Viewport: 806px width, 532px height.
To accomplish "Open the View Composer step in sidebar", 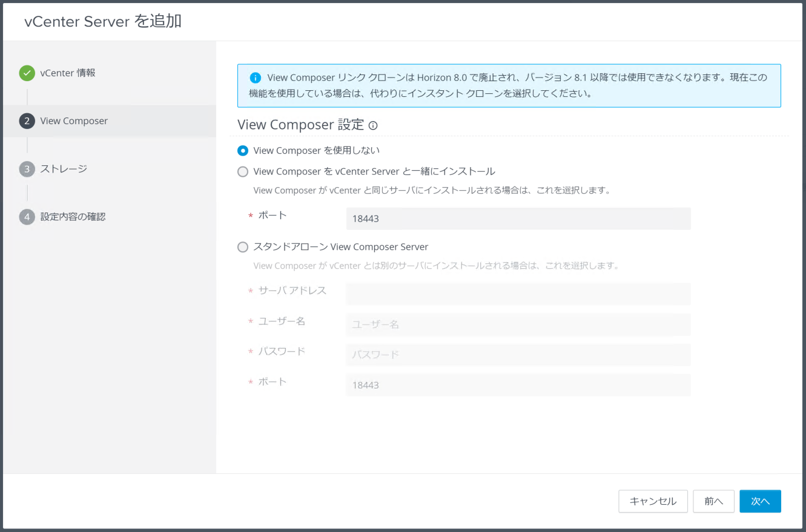I will point(74,121).
